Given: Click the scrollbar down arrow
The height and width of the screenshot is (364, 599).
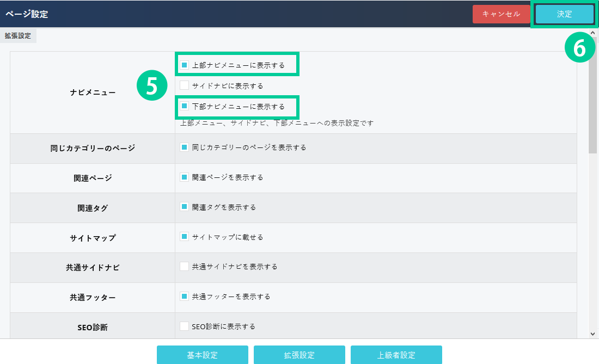Looking at the screenshot, I should point(592,334).
